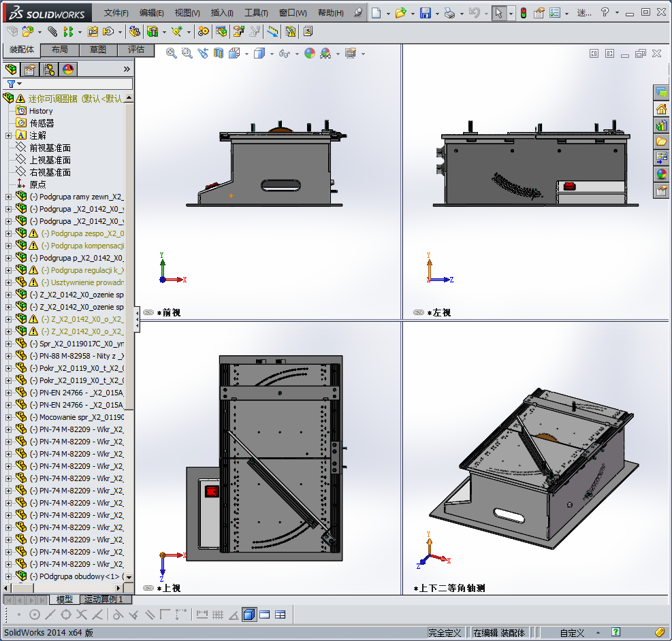Open the display style dropdown arrow
This screenshot has height=641, width=672.
point(272,54)
